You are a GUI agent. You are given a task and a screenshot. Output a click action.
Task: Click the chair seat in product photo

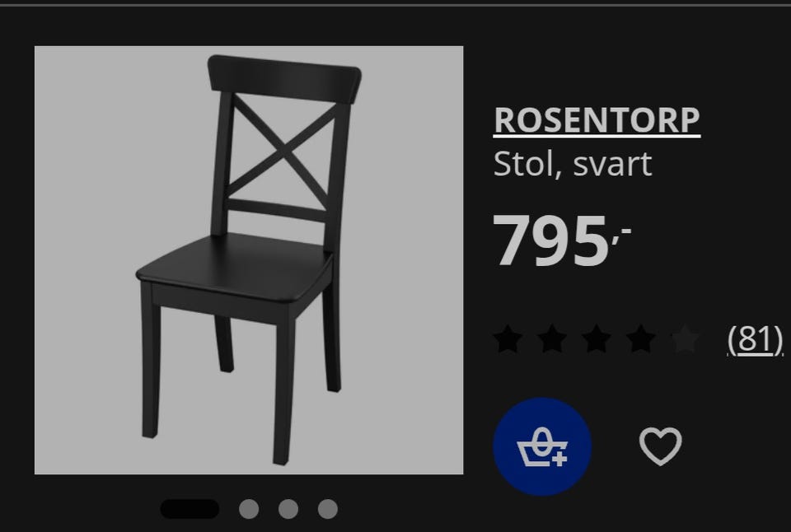click(x=235, y=266)
